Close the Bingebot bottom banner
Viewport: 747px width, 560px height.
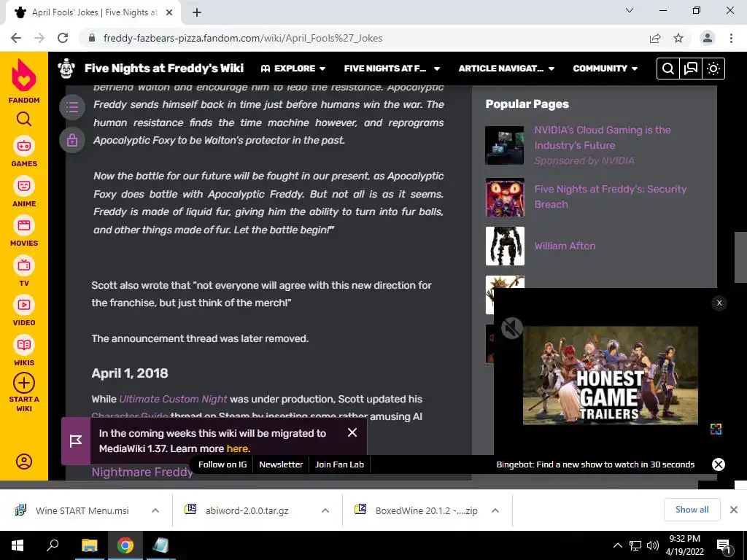[719, 464]
